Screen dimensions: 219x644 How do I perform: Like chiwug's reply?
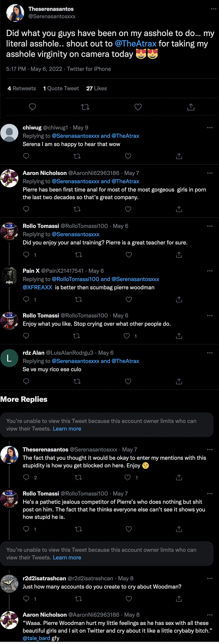coord(128,156)
